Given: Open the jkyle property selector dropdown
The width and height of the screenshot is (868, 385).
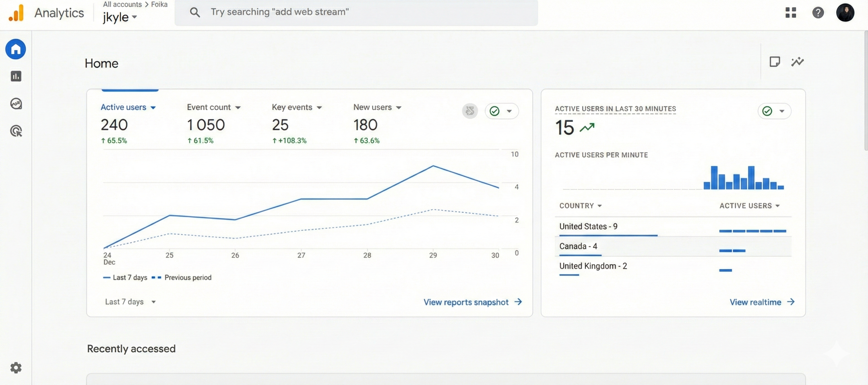Looking at the screenshot, I should (120, 17).
